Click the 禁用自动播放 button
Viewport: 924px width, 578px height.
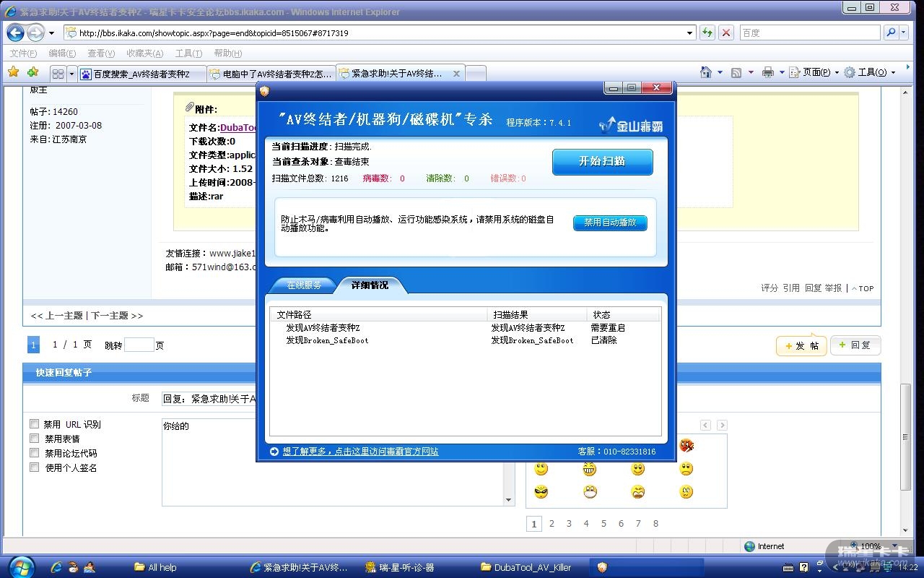610,223
